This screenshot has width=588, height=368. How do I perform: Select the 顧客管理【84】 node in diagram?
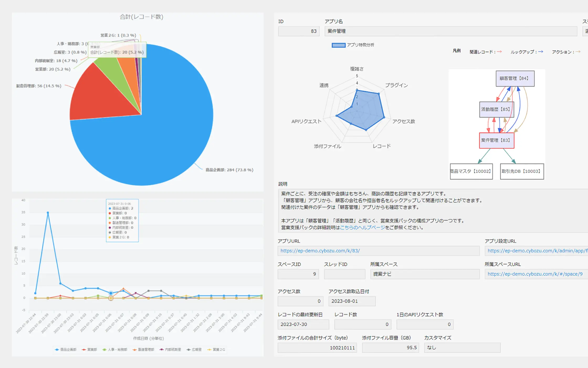(x=515, y=78)
